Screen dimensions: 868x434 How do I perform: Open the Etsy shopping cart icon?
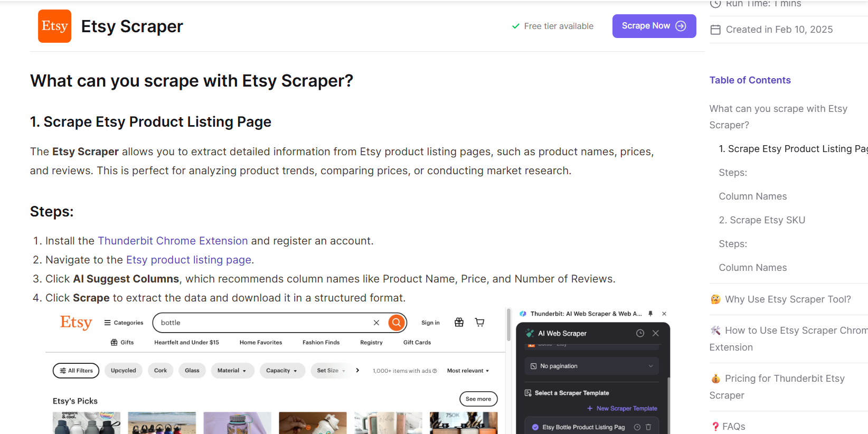click(x=479, y=323)
